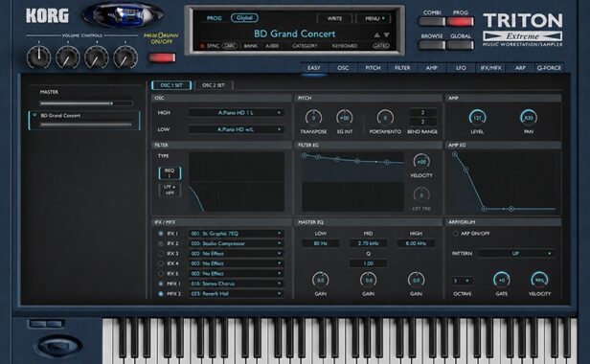Switch to the OSC tab
590x364 pixels.
click(x=343, y=68)
